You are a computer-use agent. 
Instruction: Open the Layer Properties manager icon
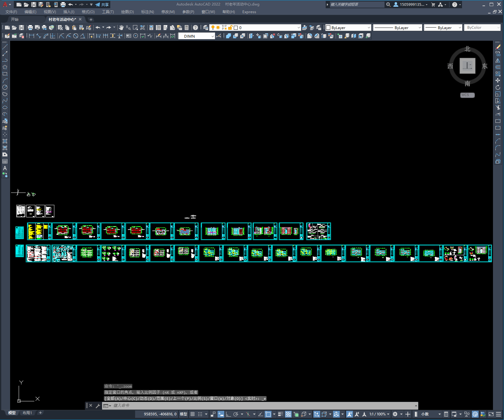pos(205,28)
